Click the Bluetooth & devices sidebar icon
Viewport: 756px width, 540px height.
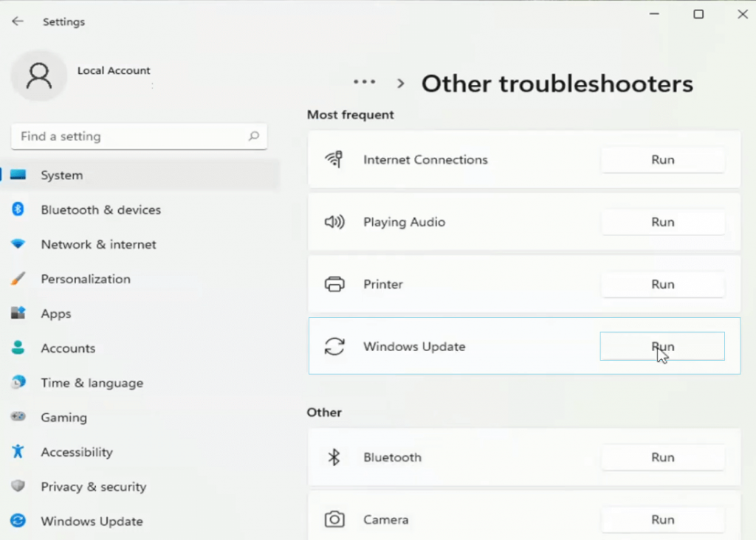tap(18, 210)
